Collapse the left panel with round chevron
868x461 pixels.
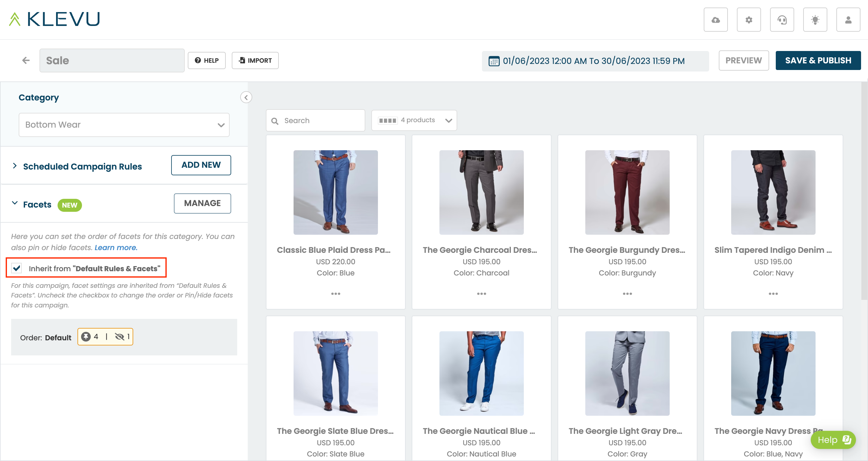click(246, 97)
